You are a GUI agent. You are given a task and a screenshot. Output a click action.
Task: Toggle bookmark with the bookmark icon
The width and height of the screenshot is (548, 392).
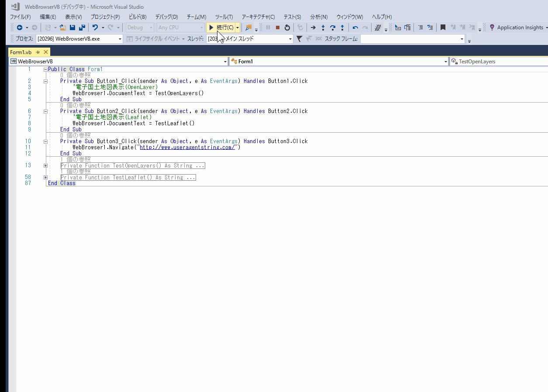(443, 28)
